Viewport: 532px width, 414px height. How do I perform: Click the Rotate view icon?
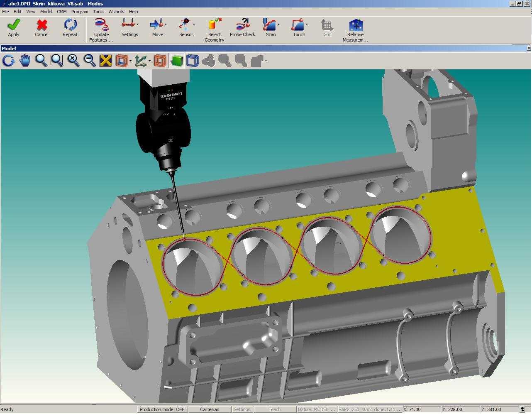tap(8, 61)
